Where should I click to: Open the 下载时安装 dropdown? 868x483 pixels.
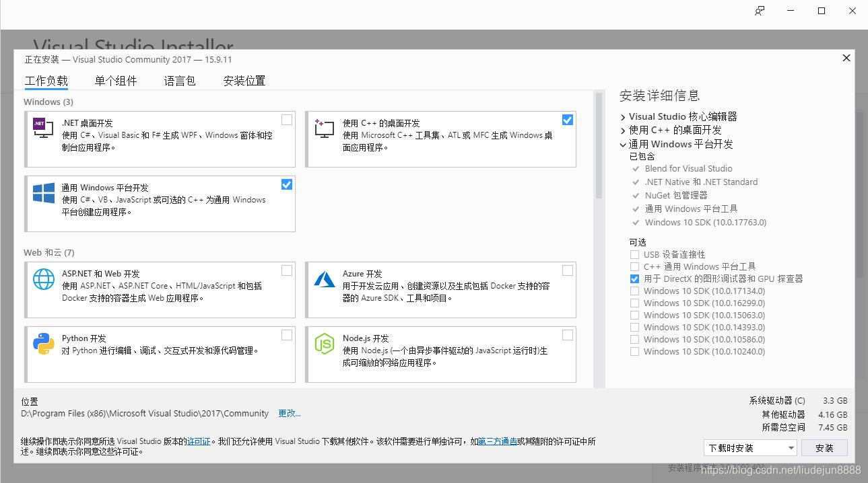(x=751, y=448)
